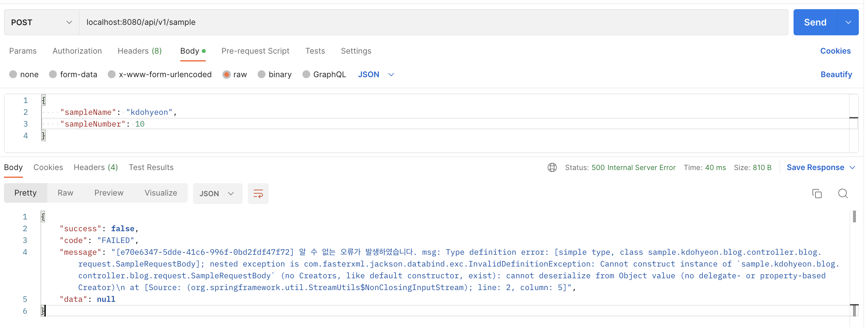Send the POST request

tap(815, 22)
